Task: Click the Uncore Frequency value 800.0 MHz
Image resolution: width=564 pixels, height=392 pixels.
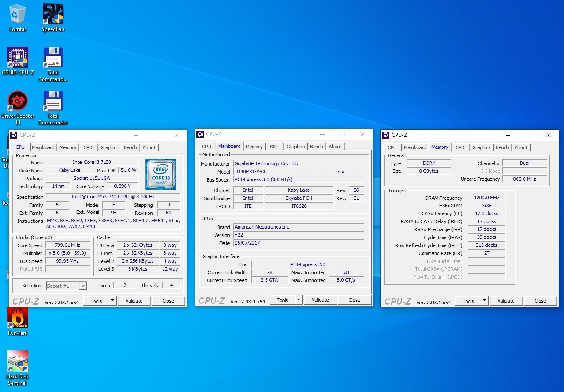Action: pyautogui.click(x=525, y=179)
